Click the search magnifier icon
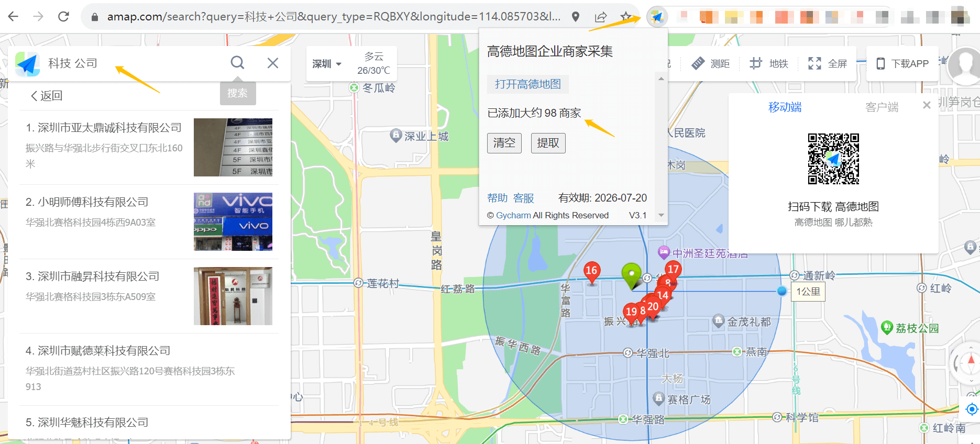Viewport: 980px width, 444px height. (x=237, y=63)
